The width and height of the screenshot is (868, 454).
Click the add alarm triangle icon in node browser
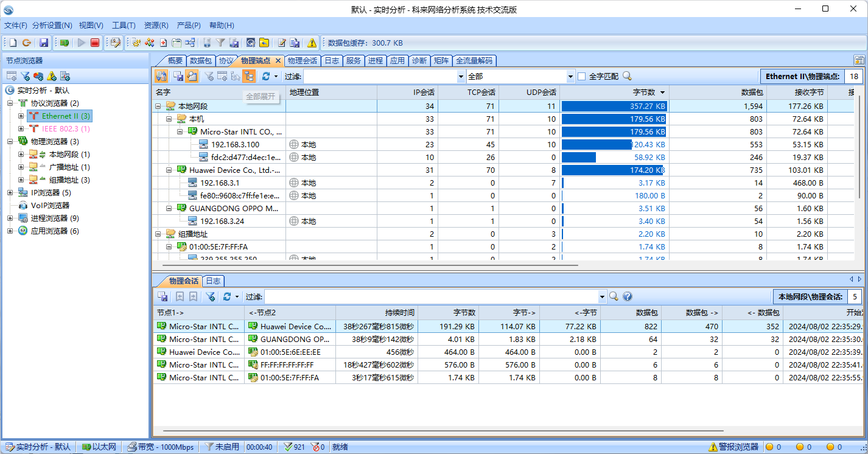[x=52, y=76]
